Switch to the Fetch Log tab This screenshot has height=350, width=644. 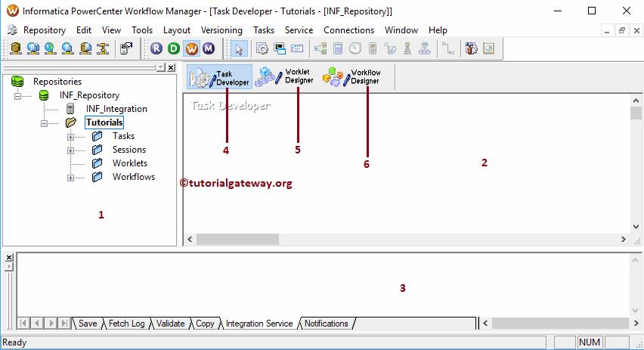[x=126, y=324]
